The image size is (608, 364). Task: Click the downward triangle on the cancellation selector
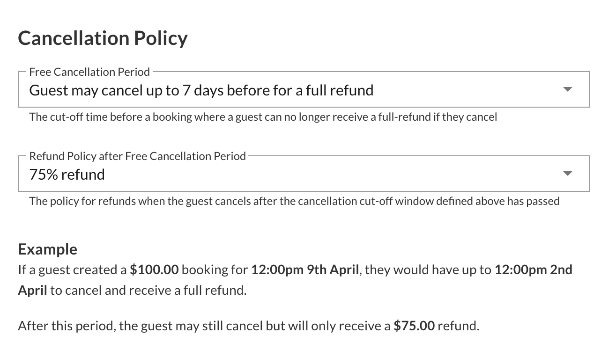point(567,89)
